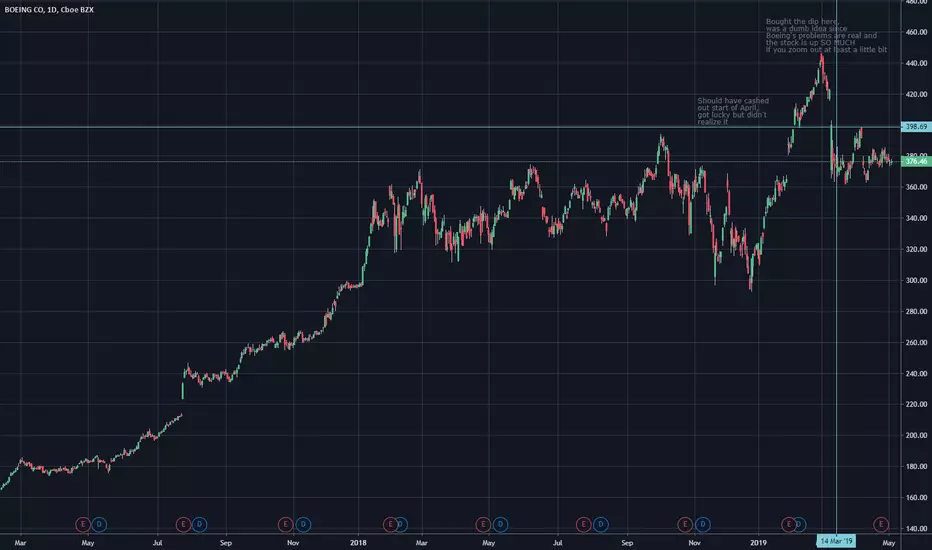Click the 360.00 price axis label

(916, 187)
